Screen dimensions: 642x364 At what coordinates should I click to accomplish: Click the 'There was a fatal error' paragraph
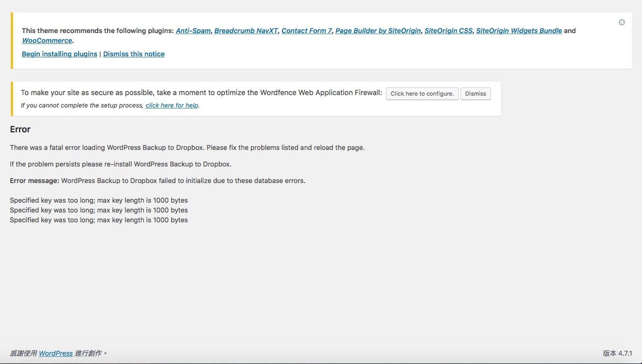click(x=187, y=147)
